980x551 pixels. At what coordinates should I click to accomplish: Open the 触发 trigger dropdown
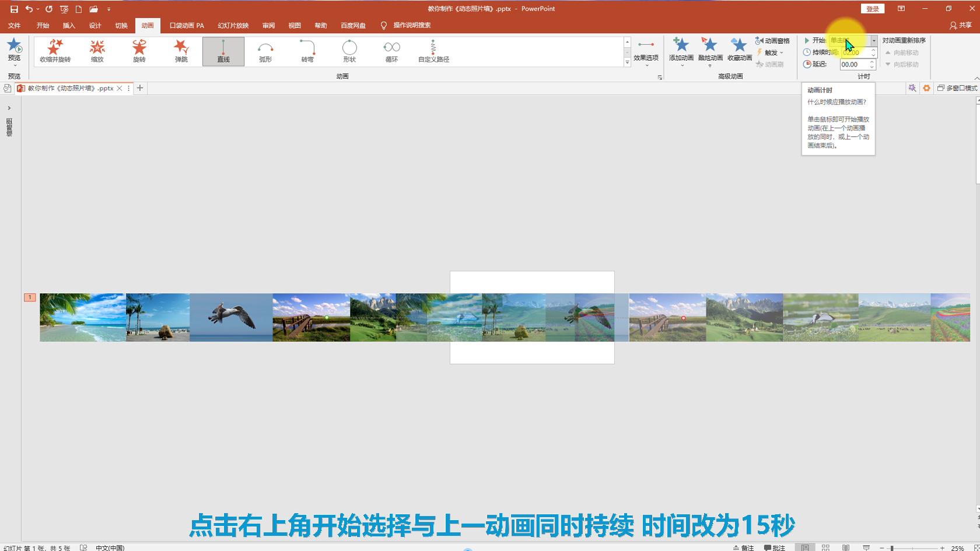coord(770,52)
